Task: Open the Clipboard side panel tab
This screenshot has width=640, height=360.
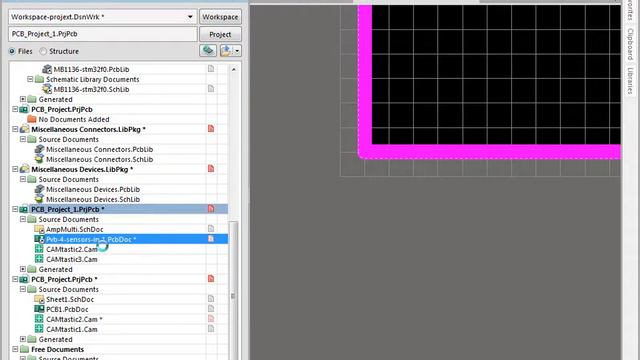Action: pyautogui.click(x=631, y=44)
